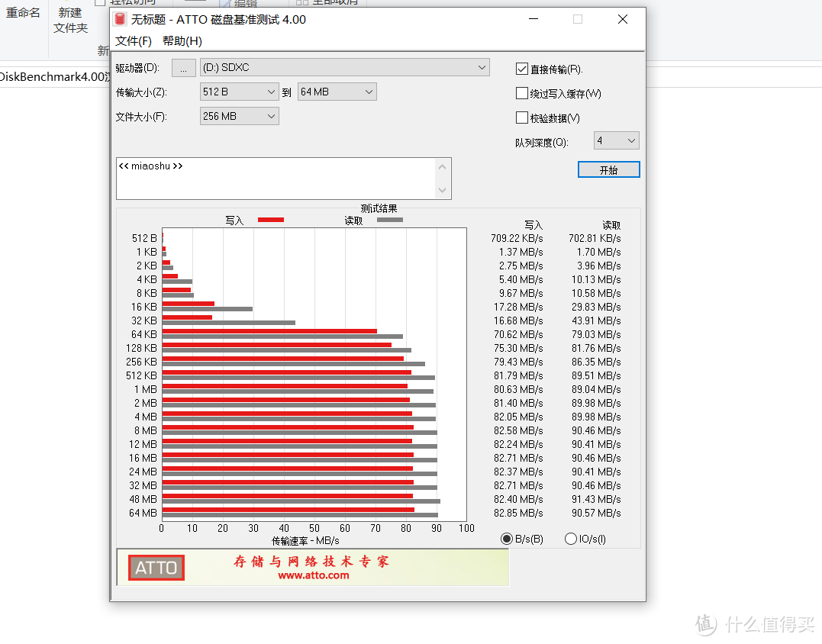
Task: Click the 91.43 MB/s read result
Action: 596,499
